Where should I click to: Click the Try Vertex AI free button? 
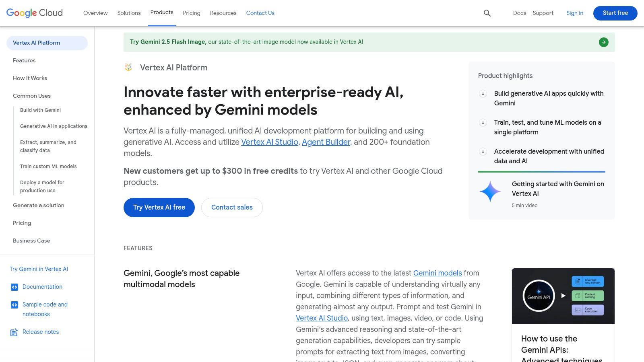pos(159,207)
